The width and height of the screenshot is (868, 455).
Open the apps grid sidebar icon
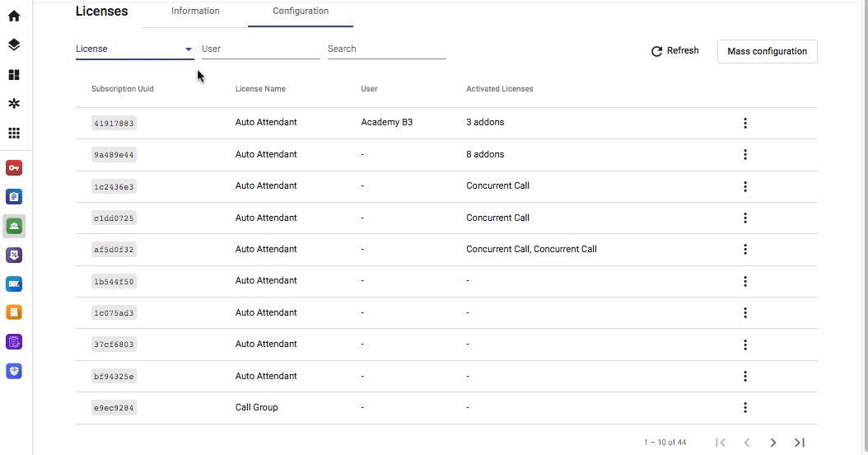pos(14,133)
